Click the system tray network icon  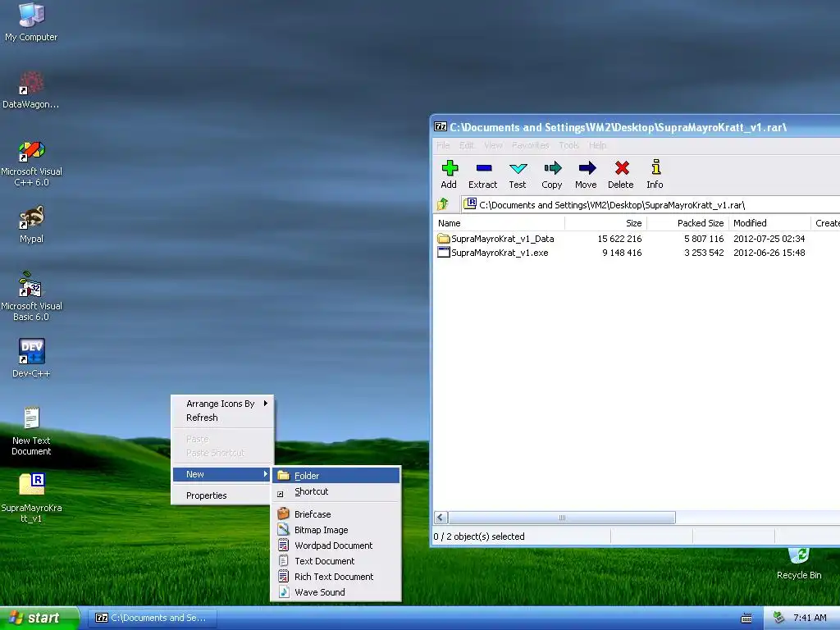click(778, 618)
